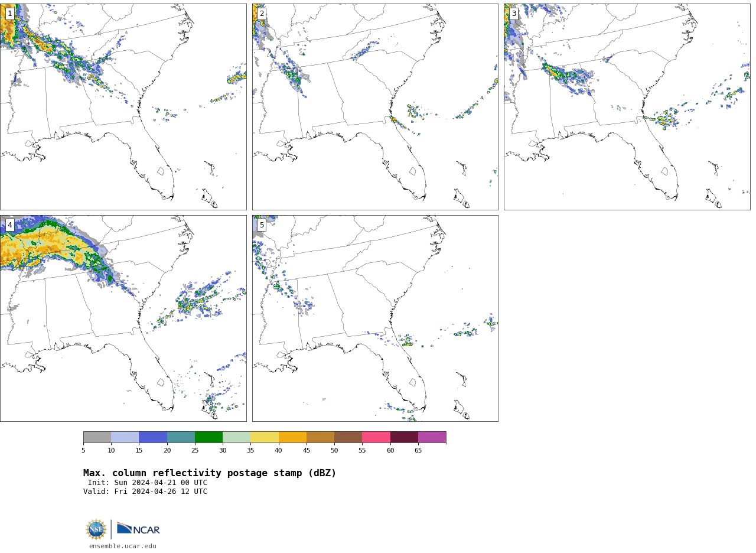Click the panel number label 2
756x553 pixels.
coord(262,14)
